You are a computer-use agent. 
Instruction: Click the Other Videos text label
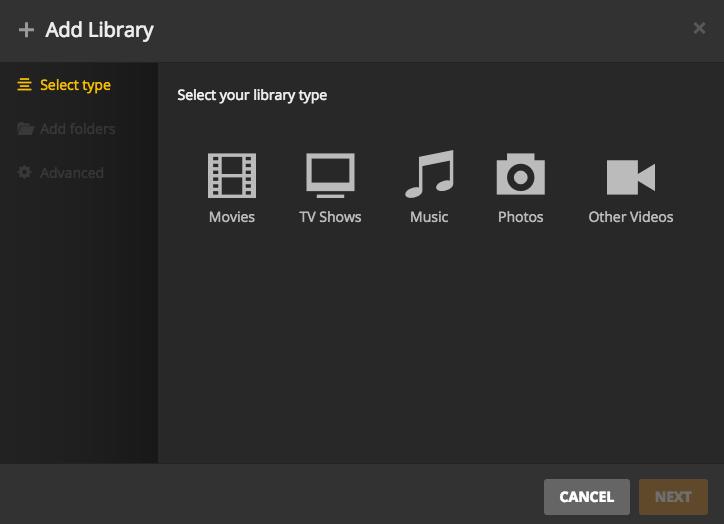point(630,217)
